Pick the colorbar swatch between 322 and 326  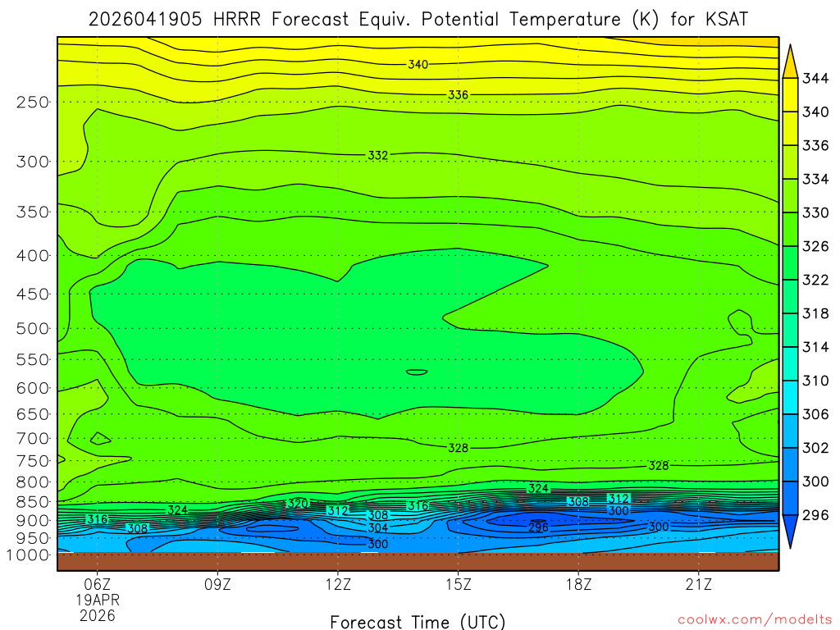(x=791, y=263)
